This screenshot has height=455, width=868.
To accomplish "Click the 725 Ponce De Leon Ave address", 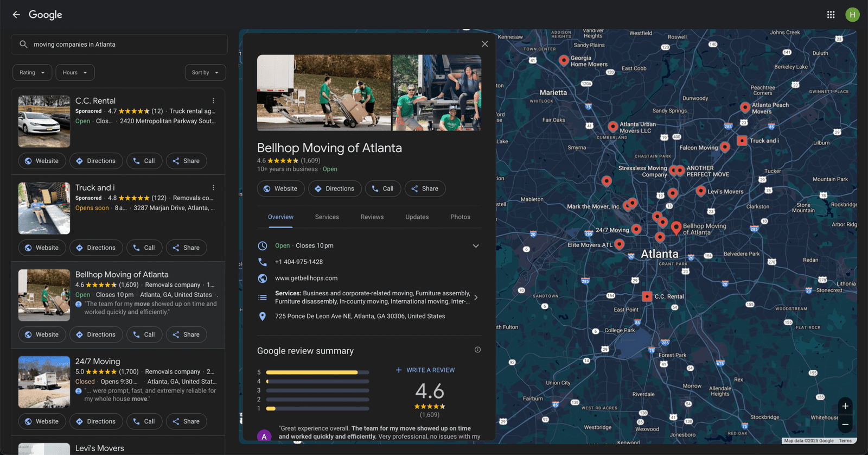I will click(x=360, y=316).
